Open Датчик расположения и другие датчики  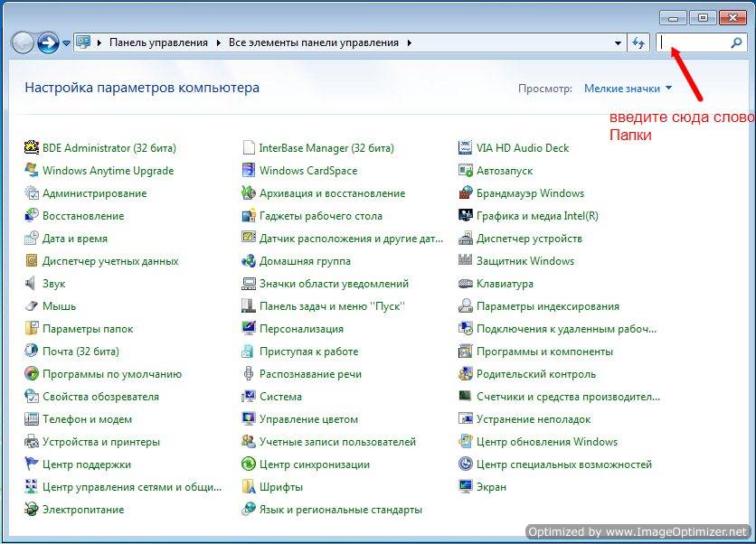[351, 239]
